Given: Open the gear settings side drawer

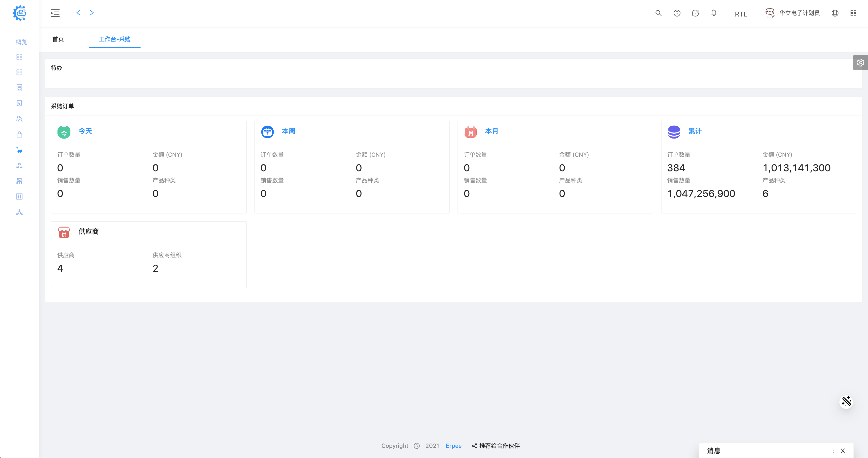Looking at the screenshot, I should [860, 63].
